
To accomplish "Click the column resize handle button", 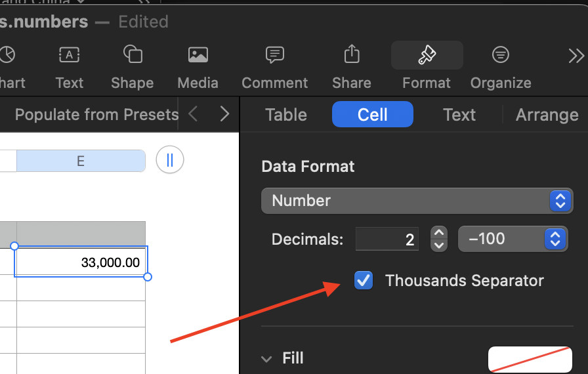I will pyautogui.click(x=170, y=160).
